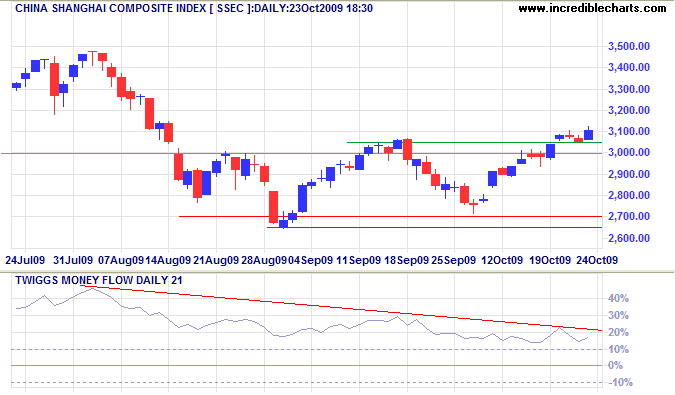Image resolution: width=675 pixels, height=395 pixels.
Task: Click the www.incrediblecharts.com site label
Action: pos(592,8)
